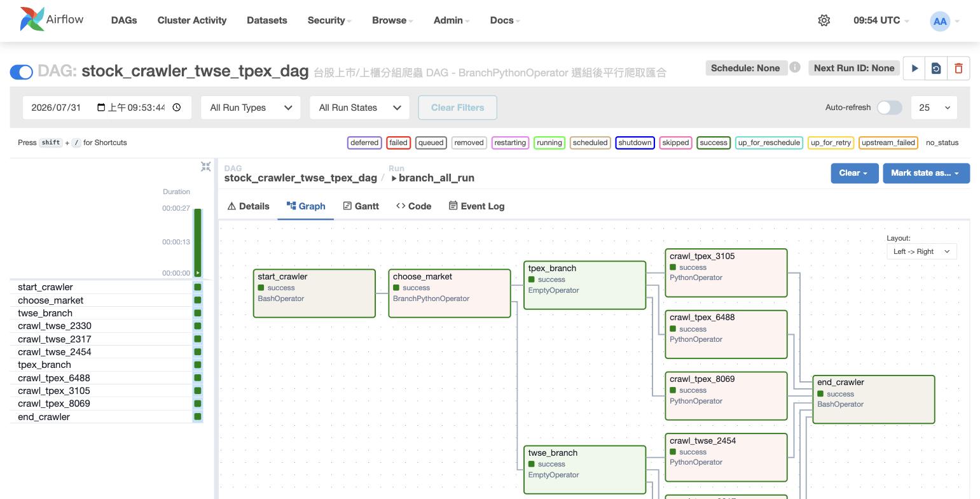Click the Schedule info icon
The image size is (980, 499).
[795, 67]
